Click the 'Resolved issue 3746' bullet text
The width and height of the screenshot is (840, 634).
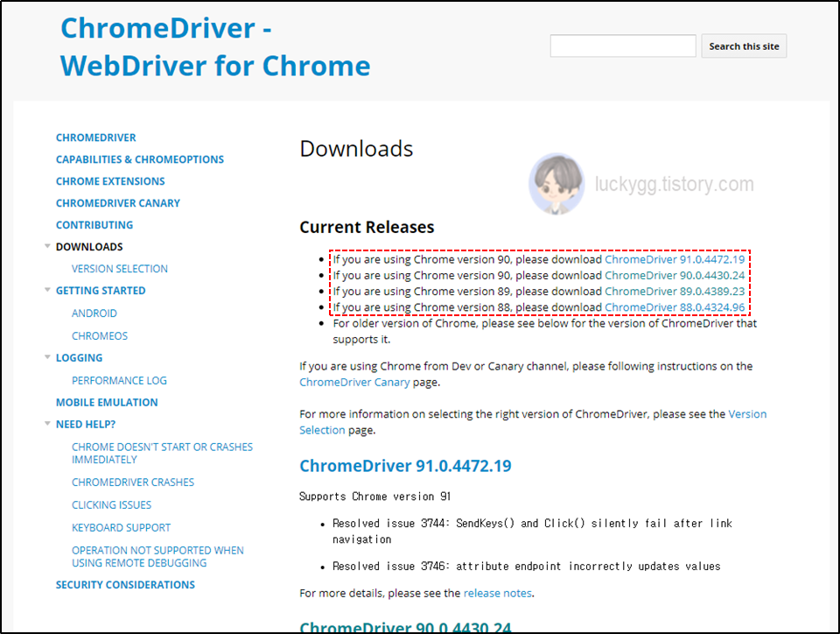527,567
